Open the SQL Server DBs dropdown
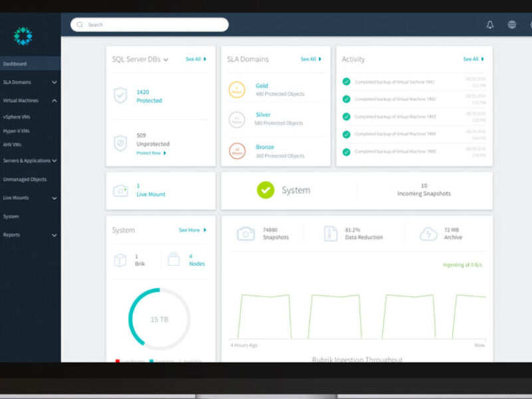This screenshot has width=532, height=399. [x=166, y=60]
